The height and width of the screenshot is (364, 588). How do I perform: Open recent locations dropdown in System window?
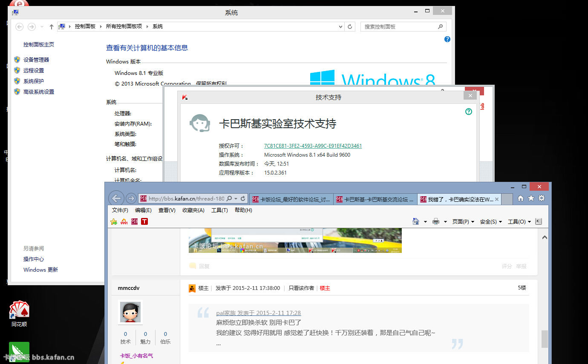pos(42,26)
